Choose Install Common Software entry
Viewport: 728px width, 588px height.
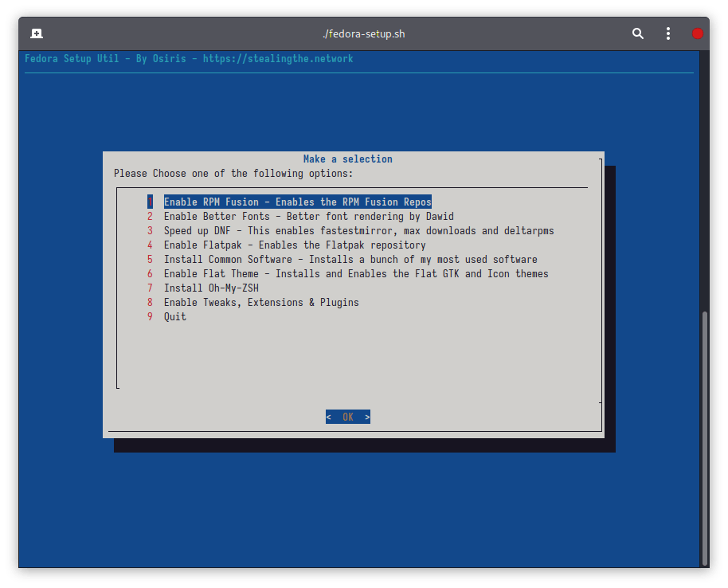(x=350, y=259)
